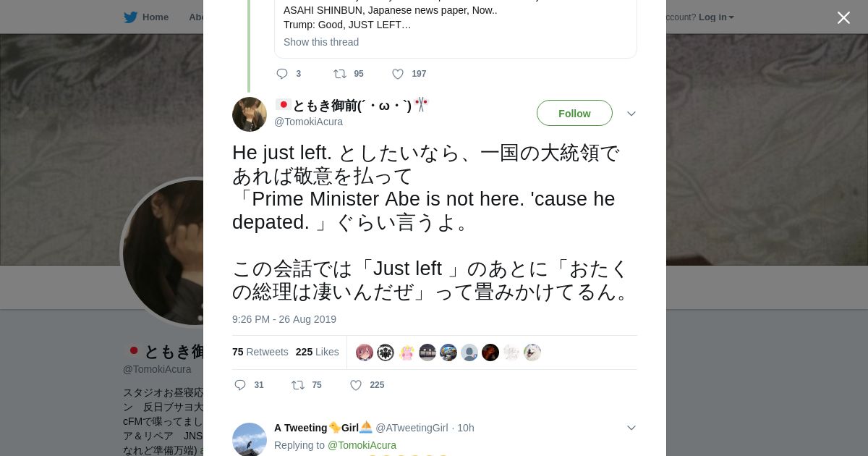This screenshot has height=456, width=868.
Task: Open the main tweet's more options chevron
Action: [x=631, y=114]
